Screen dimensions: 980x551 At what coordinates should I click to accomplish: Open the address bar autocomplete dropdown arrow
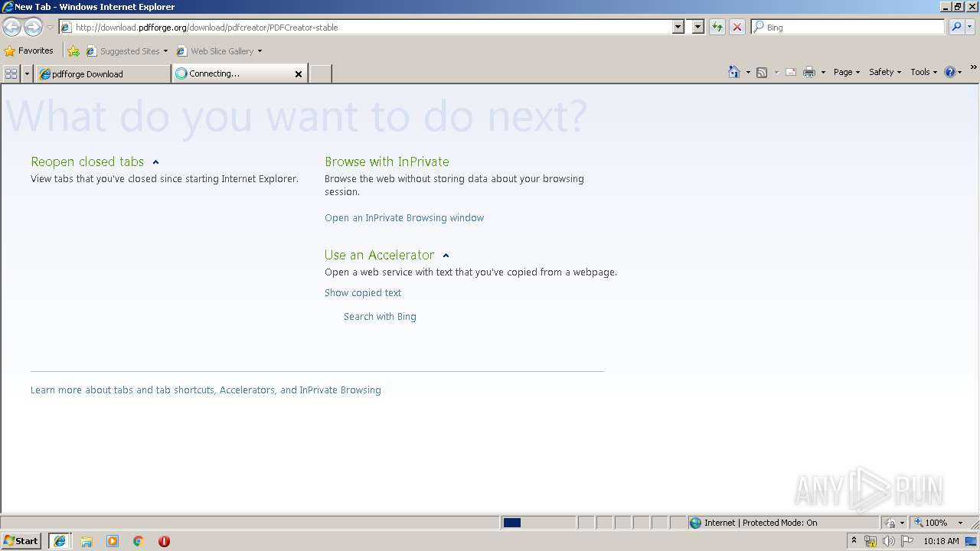pos(678,27)
